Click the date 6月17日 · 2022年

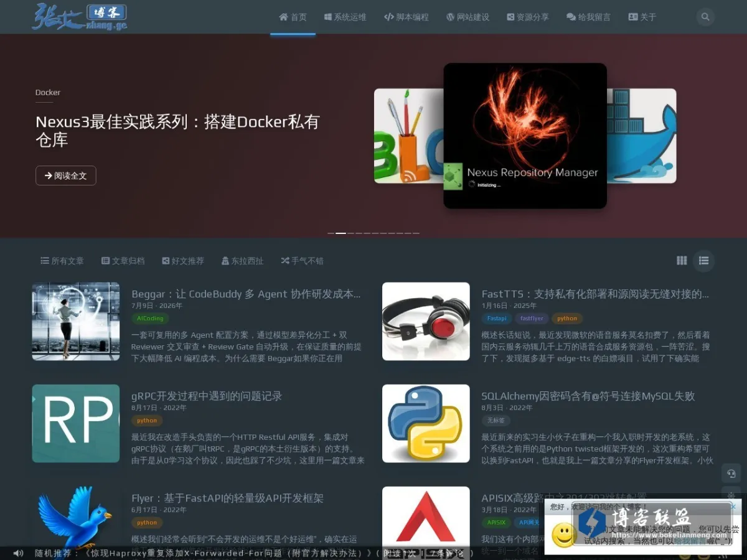[x=159, y=510]
